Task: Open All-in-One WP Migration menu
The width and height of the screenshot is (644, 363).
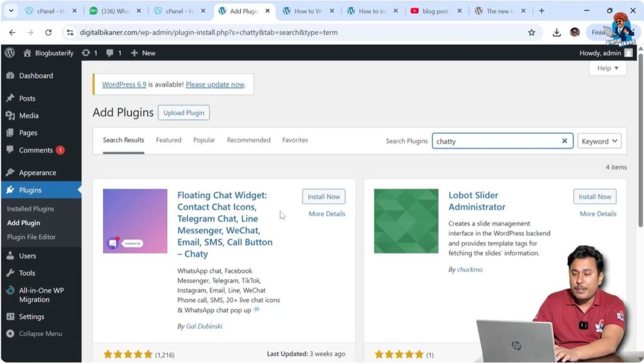Action: click(x=41, y=295)
